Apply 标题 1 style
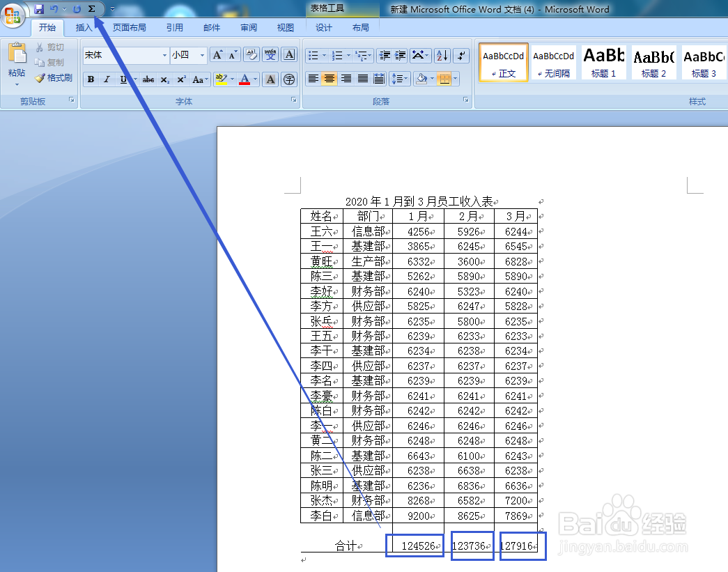Viewport: 728px width, 572px height. click(x=603, y=63)
